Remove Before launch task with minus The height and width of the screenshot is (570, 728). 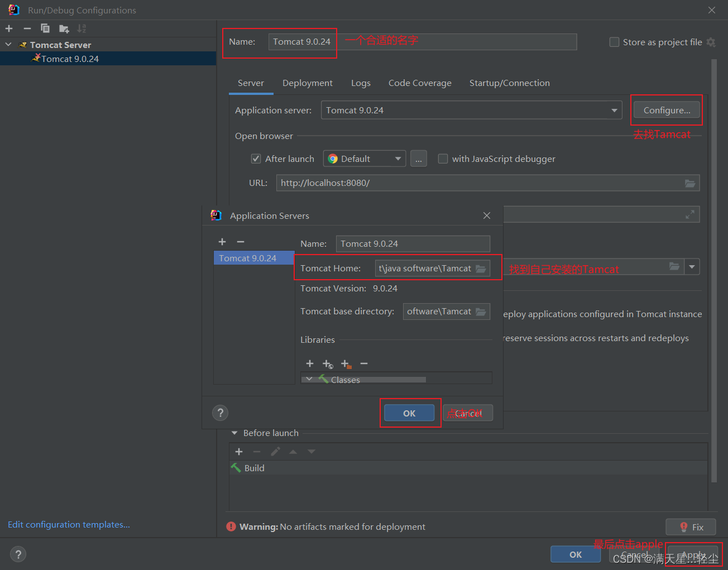[257, 452]
